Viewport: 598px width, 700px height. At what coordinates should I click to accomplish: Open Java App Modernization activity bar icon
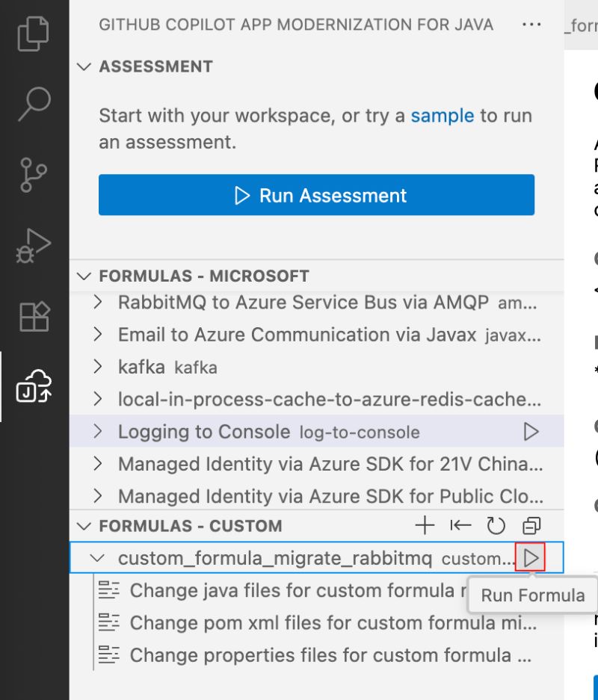34,386
